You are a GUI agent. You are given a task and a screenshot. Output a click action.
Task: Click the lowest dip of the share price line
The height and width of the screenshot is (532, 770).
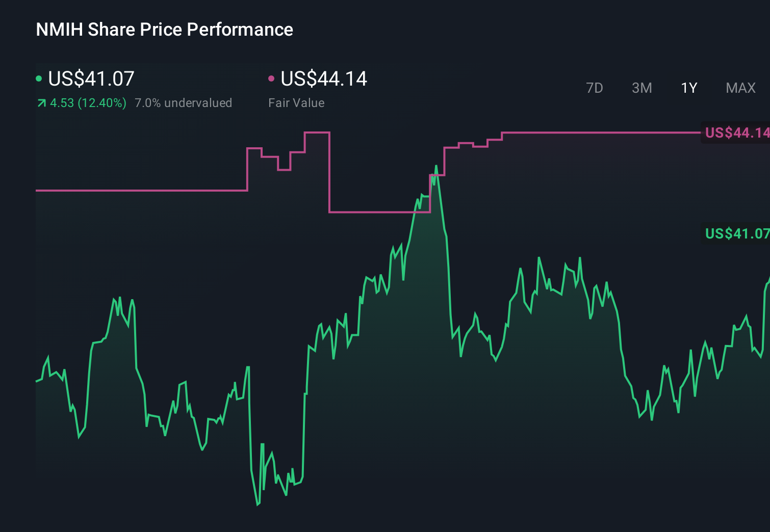[x=257, y=505]
